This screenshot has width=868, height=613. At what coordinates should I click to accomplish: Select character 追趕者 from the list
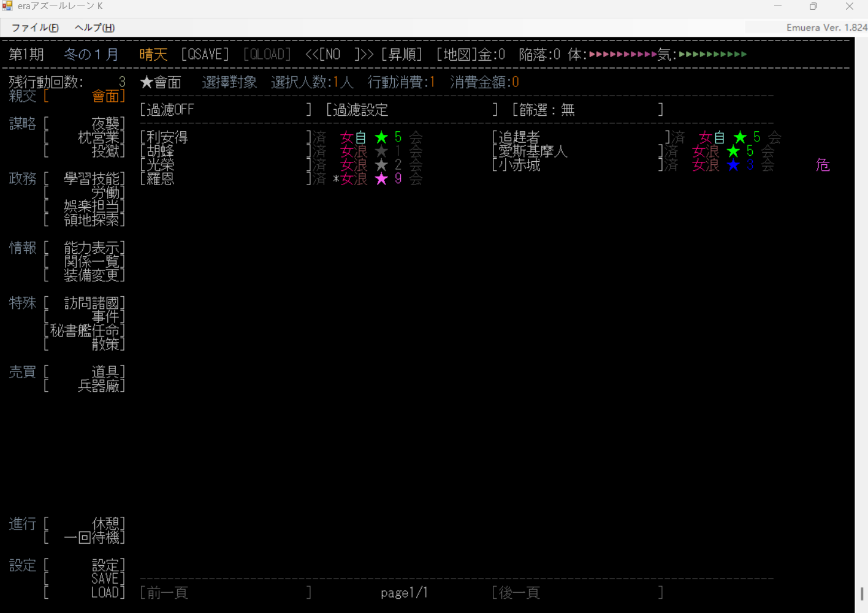point(581,137)
